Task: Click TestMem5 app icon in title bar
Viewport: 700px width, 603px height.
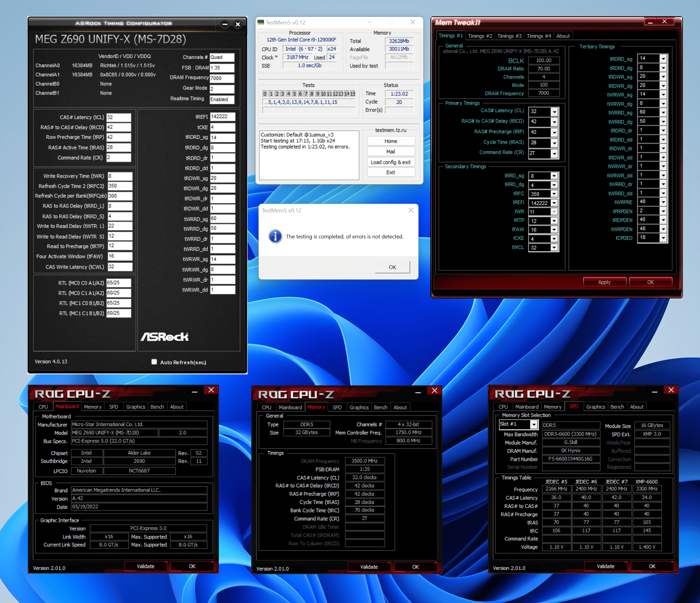Action: [x=260, y=22]
